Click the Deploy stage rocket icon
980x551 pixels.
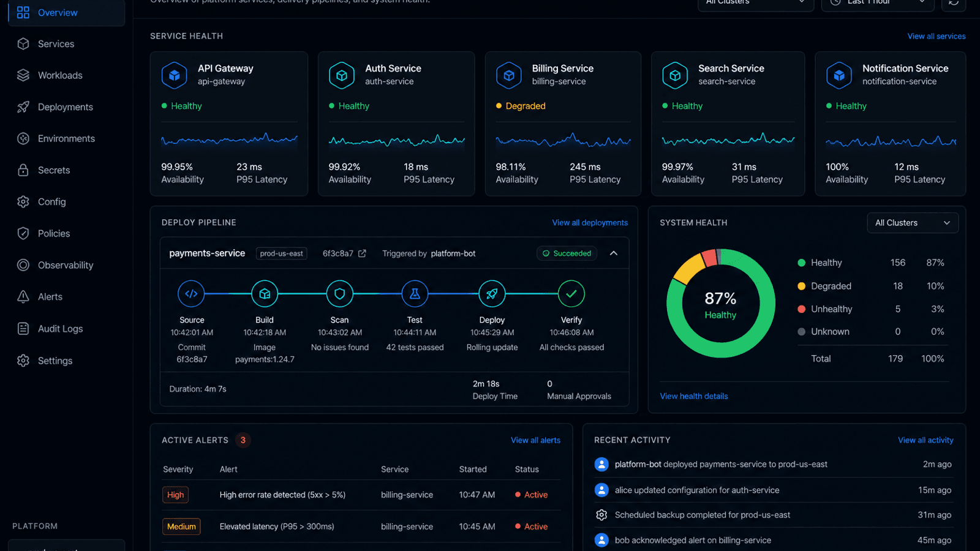[492, 294]
